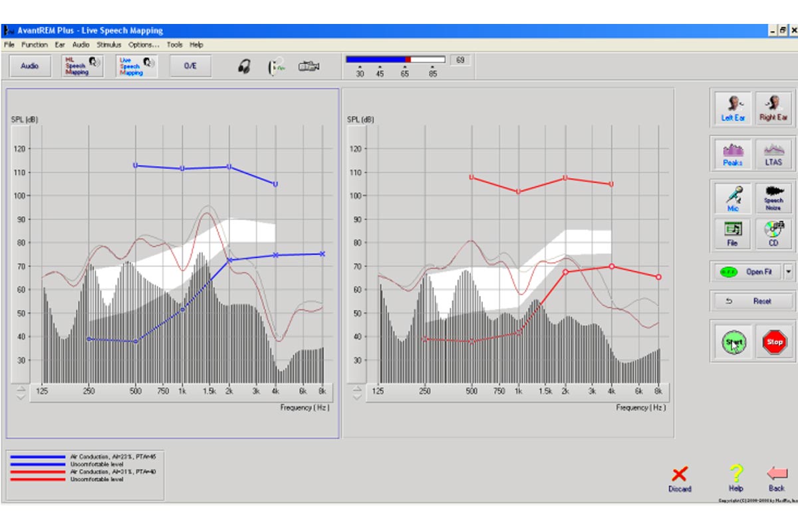798x532 pixels.
Task: Click the input level meter bar
Action: (395, 60)
